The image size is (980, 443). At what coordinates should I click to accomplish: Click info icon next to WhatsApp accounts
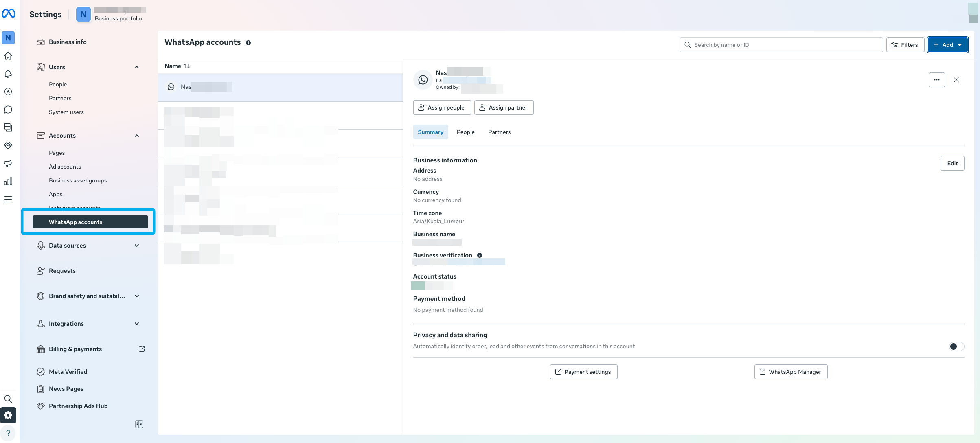[x=248, y=43]
